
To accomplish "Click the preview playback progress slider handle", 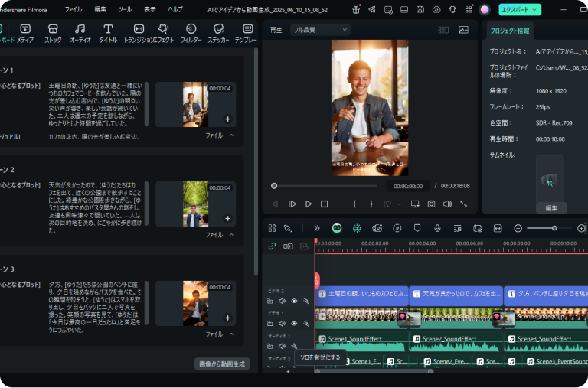I will click(274, 186).
